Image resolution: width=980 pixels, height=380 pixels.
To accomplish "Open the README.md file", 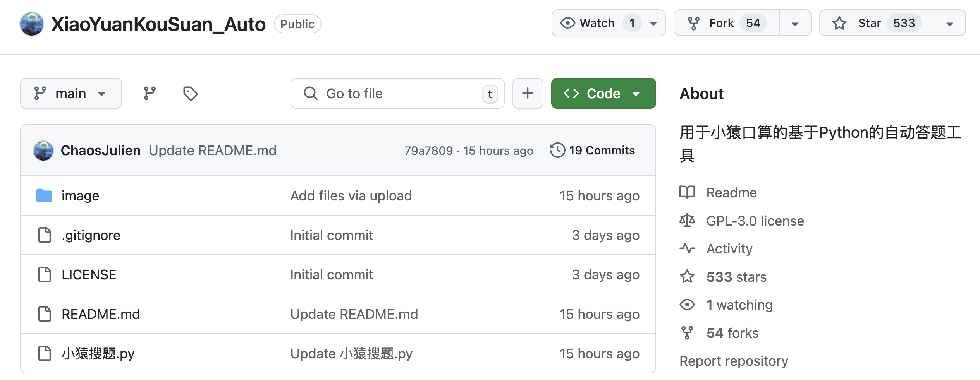I will pos(101,314).
